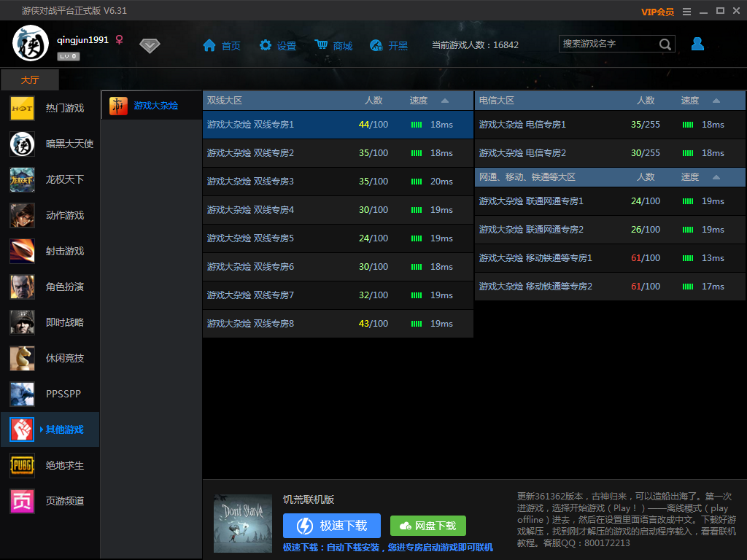Select room 双线专房8
Image resolution: width=747 pixels, height=560 pixels.
[x=338, y=324]
